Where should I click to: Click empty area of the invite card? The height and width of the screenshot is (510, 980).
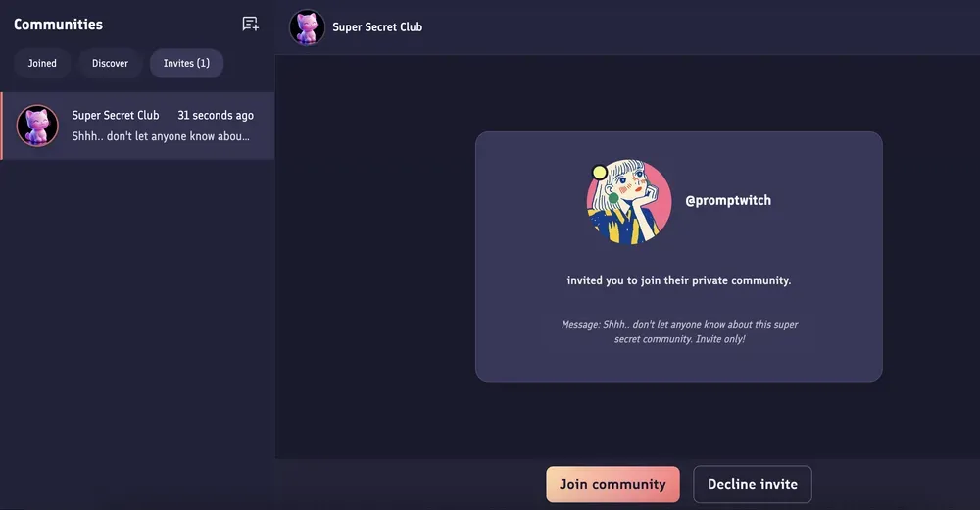point(804,245)
